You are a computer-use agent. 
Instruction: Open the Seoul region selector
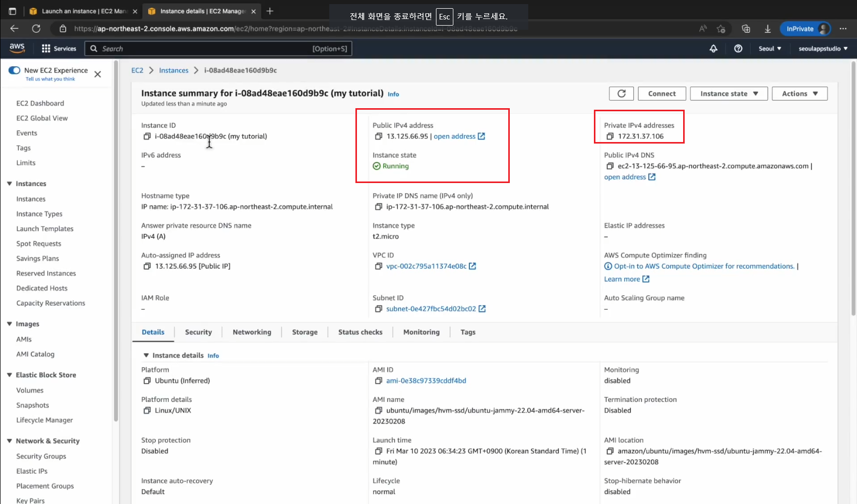770,48
